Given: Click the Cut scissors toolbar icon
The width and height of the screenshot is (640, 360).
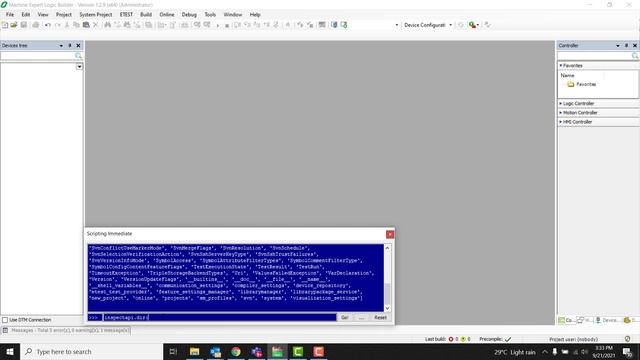Looking at the screenshot, I should click(x=67, y=25).
